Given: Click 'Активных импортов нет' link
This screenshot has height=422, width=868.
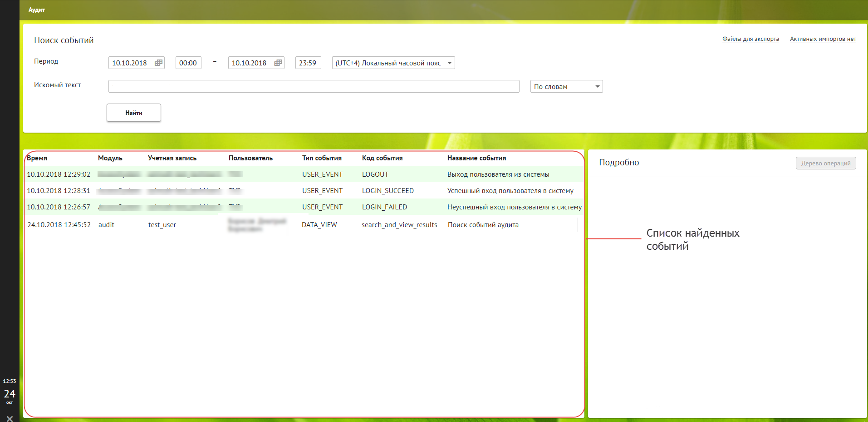Looking at the screenshot, I should pyautogui.click(x=823, y=39).
